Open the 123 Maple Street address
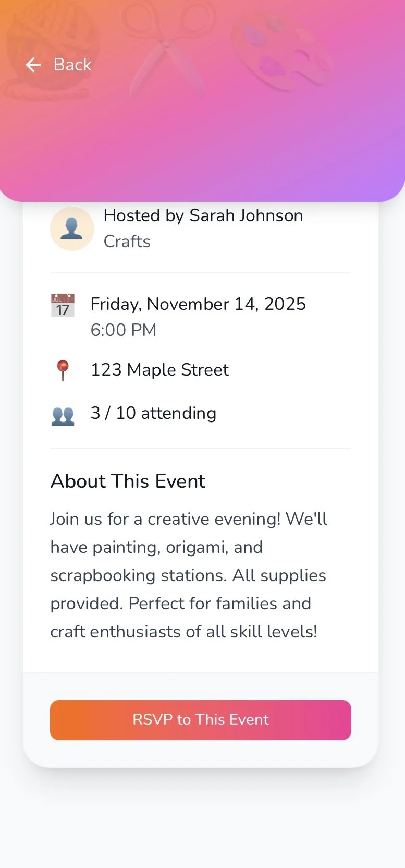 click(159, 370)
